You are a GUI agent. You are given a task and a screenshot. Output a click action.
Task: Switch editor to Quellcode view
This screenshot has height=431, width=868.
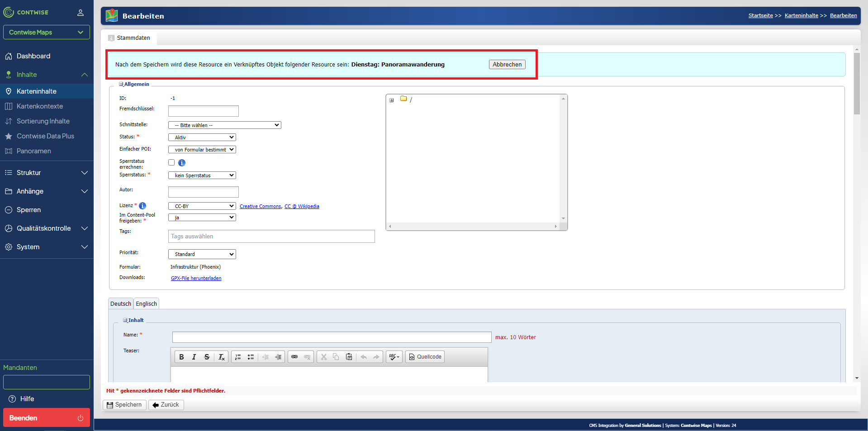[x=425, y=357]
